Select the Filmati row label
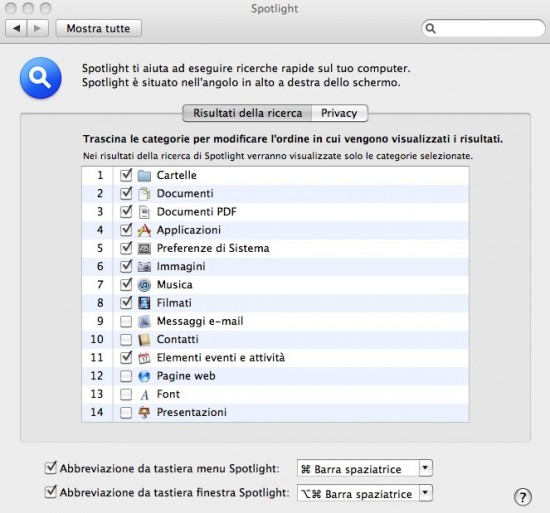The image size is (550, 513). tap(174, 303)
